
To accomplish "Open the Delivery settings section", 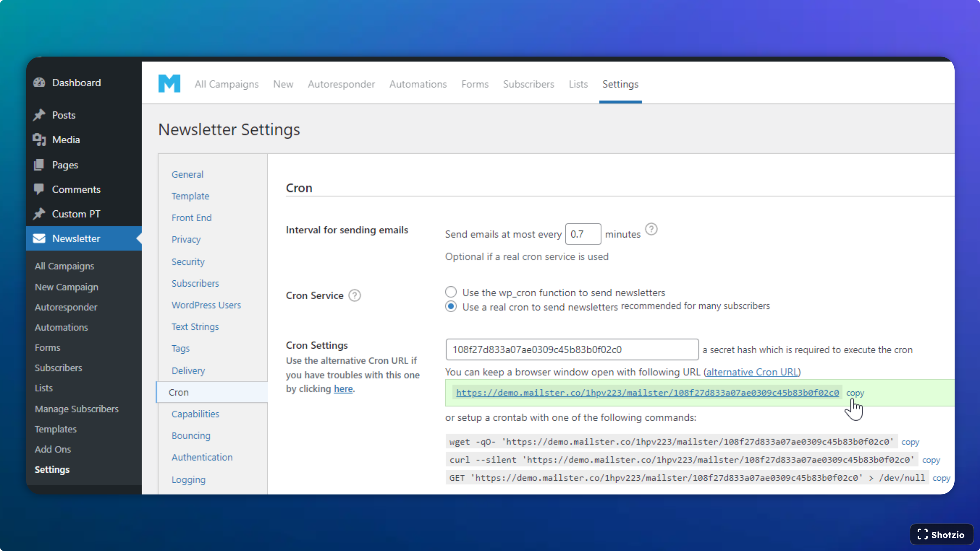I will coord(188,371).
